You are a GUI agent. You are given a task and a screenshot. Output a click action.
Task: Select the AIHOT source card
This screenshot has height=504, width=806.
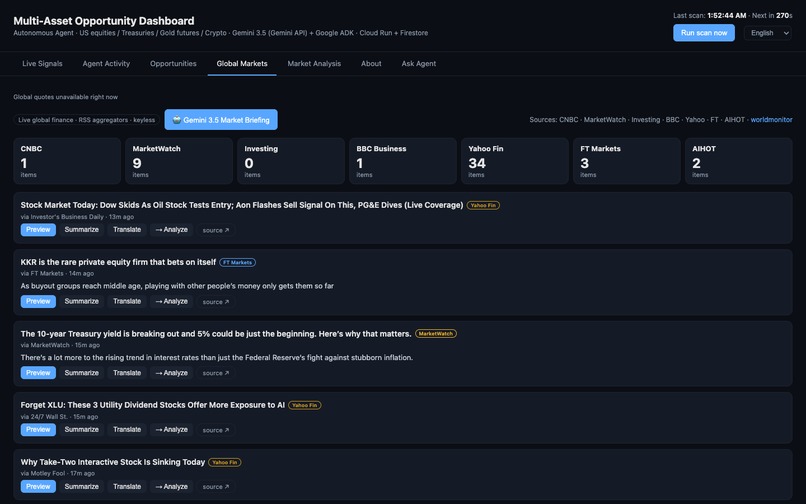tap(739, 161)
